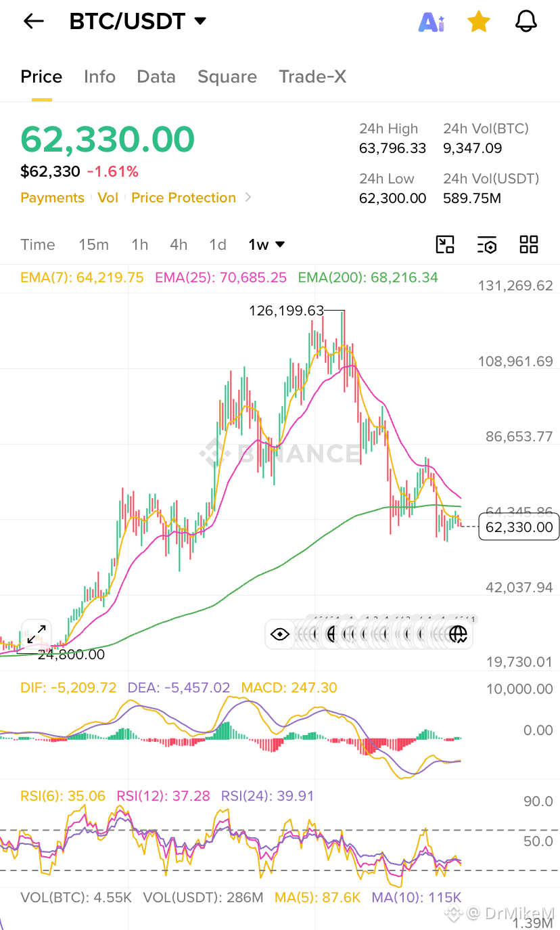Click the VOL(USDT): 286M label

coord(203,898)
